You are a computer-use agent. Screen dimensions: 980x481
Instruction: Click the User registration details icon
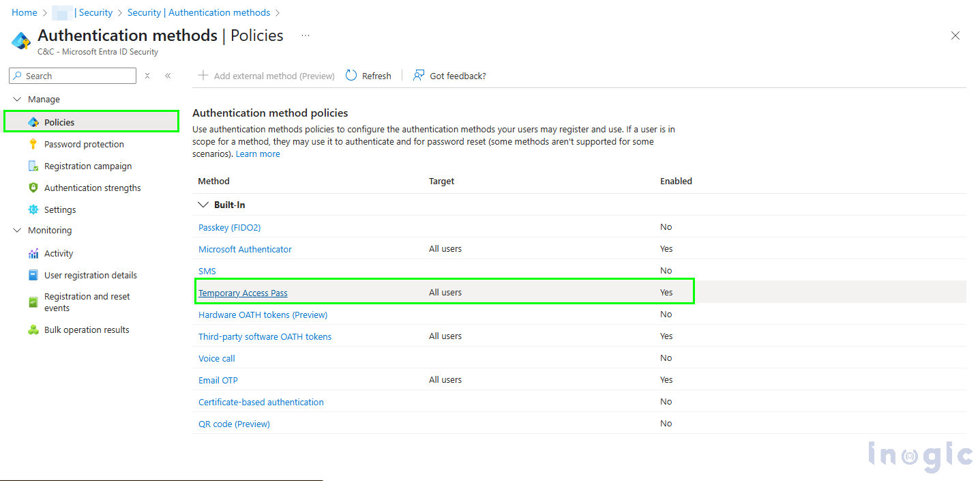coord(33,275)
